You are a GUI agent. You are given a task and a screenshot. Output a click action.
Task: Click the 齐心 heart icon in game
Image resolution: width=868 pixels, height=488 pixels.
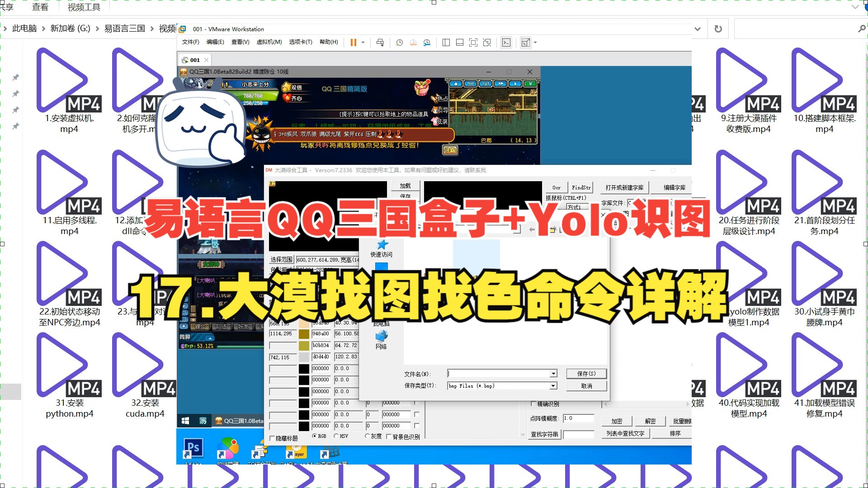[x=286, y=98]
